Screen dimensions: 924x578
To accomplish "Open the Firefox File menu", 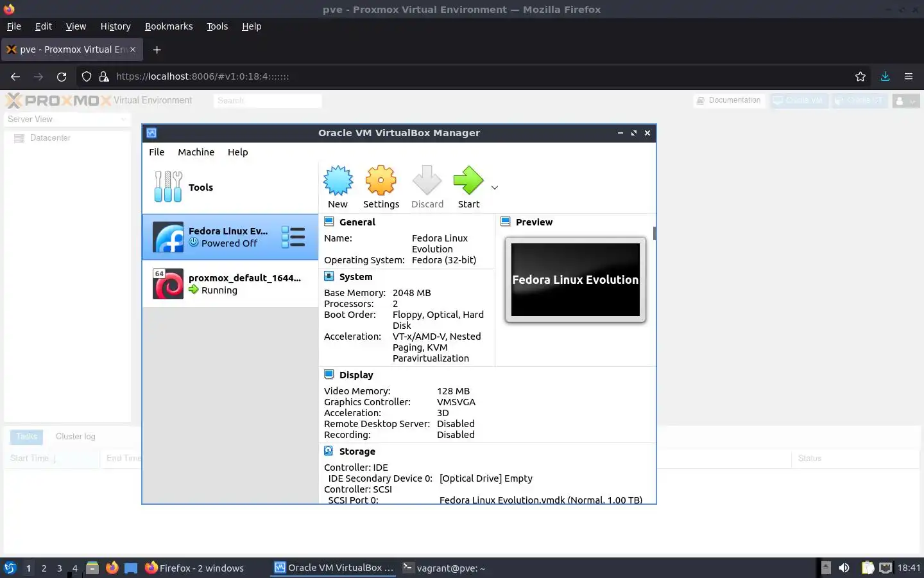I will coord(14,26).
